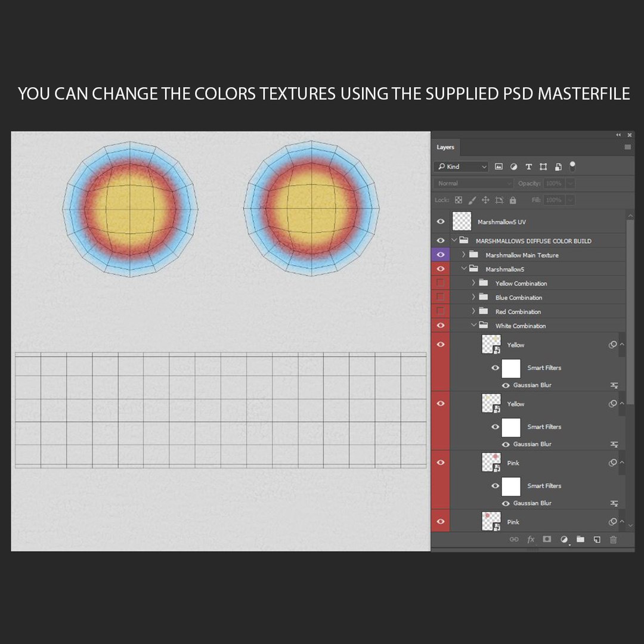Click lock image pixels brush icon
Image resolution: width=644 pixels, height=644 pixels.
(x=472, y=200)
